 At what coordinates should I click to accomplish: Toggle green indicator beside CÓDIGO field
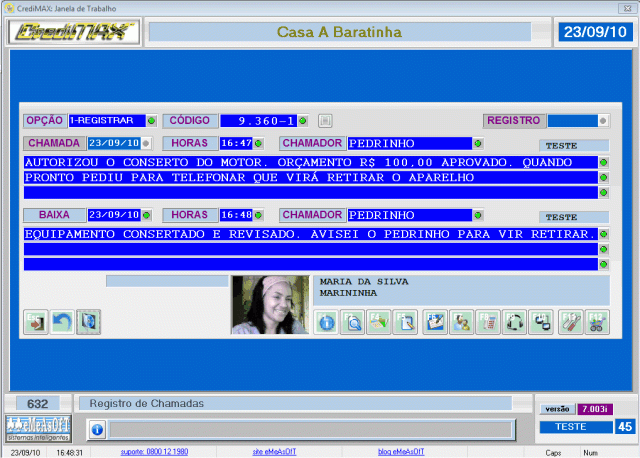click(x=303, y=121)
